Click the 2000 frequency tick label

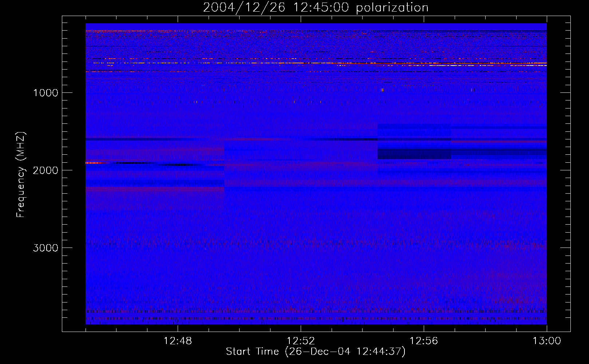pos(46,170)
